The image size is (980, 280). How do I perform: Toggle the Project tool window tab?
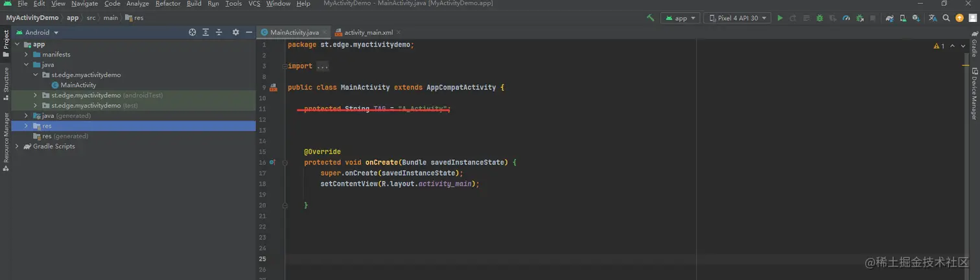[6, 44]
